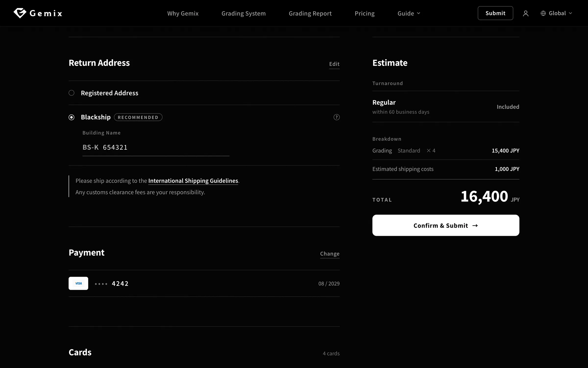Change the payment method
588x368 pixels.
tap(330, 254)
